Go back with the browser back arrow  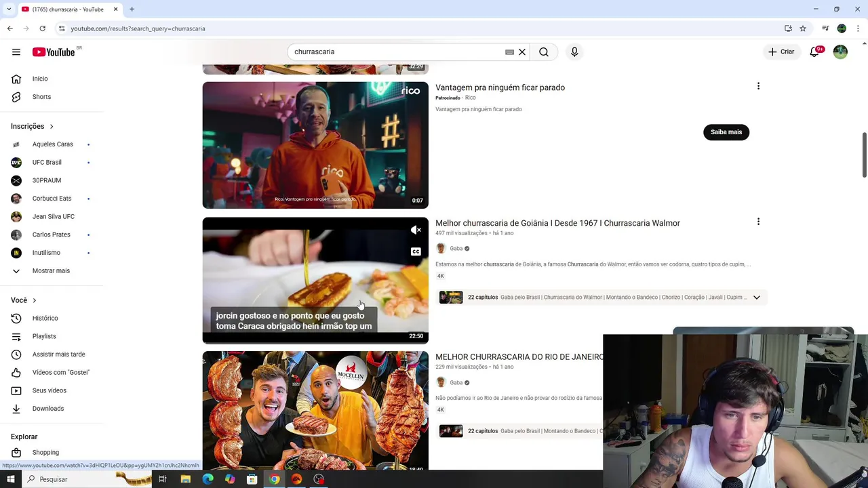pyautogui.click(x=9, y=28)
